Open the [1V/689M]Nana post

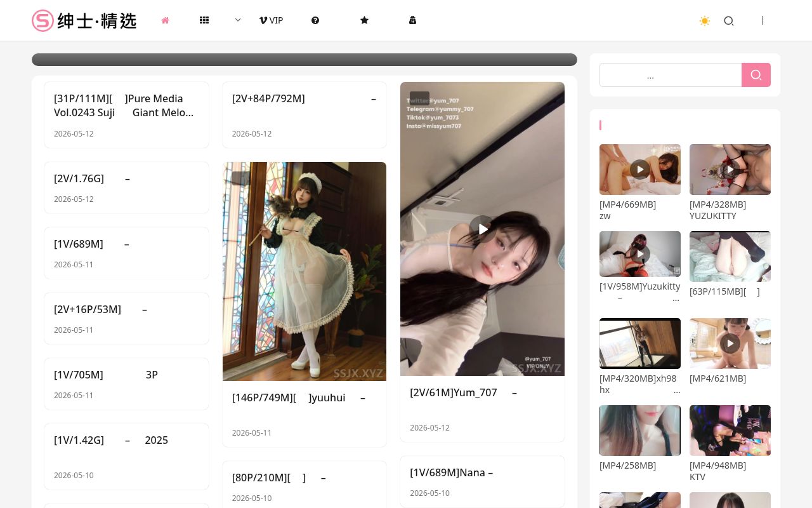tap(452, 472)
